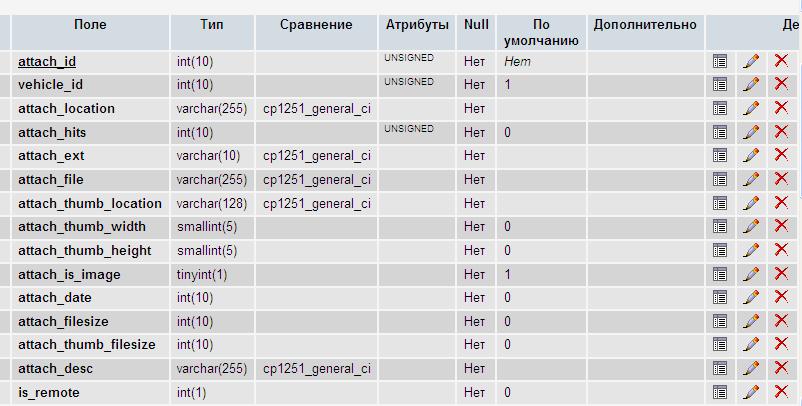Edit the attach_hits field via pencil icon
802x406 pixels.
click(751, 132)
